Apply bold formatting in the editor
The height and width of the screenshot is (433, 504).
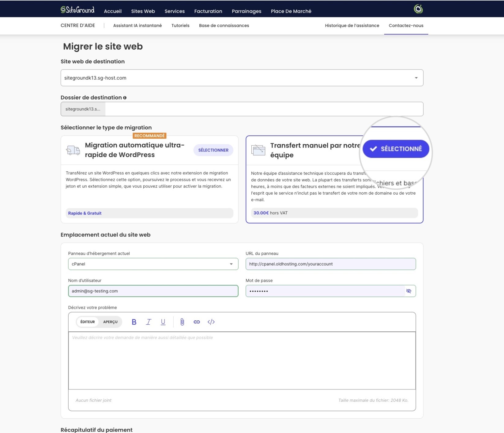(134, 322)
